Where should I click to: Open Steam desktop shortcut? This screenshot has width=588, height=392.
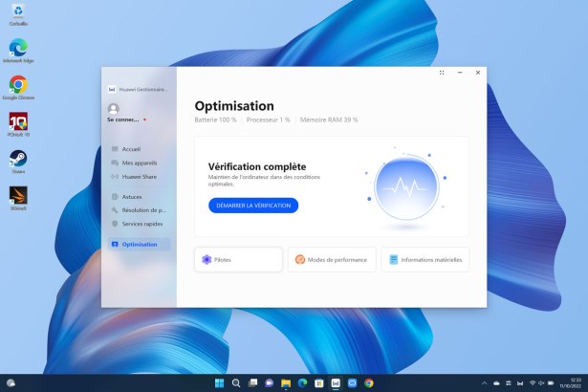pos(18,162)
